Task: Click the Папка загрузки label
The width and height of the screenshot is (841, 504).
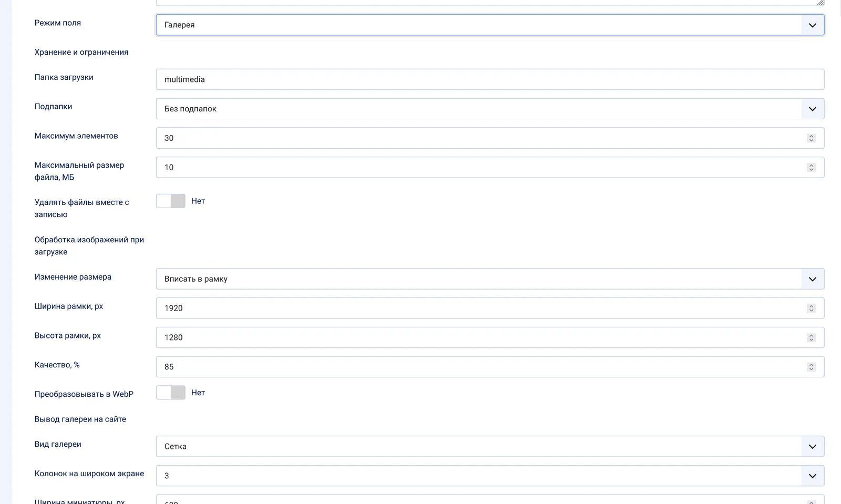Action: (x=64, y=77)
